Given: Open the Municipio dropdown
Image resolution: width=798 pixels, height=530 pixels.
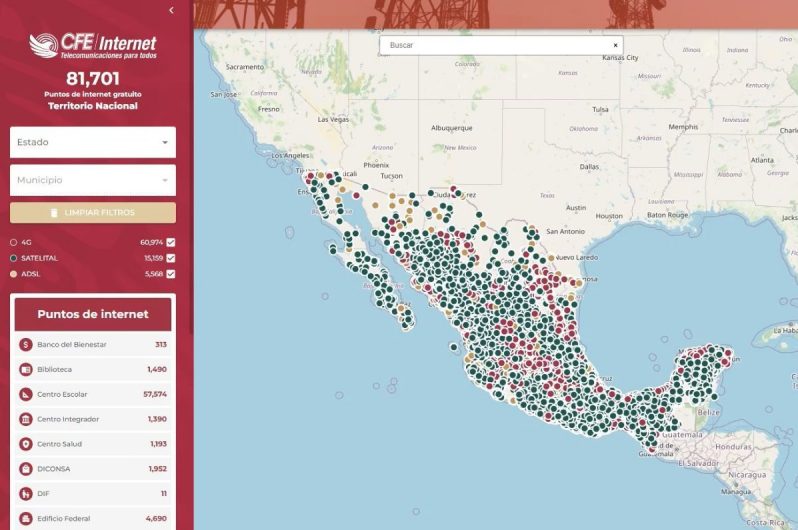Looking at the screenshot, I should (93, 180).
